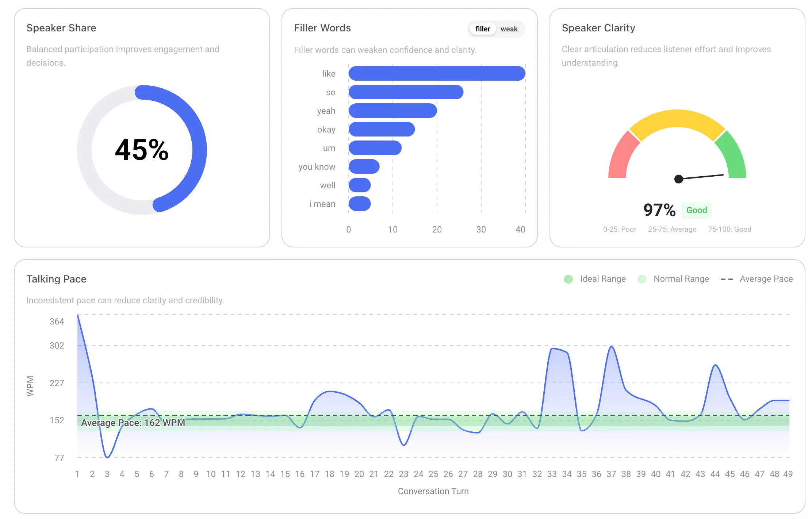Click the 'Talking Pace' card title
Viewport: 812px width, 519px height.
(56, 279)
